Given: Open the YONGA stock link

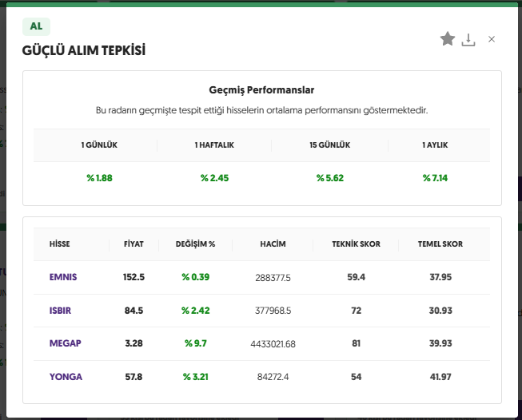Looking at the screenshot, I should click(x=66, y=377).
